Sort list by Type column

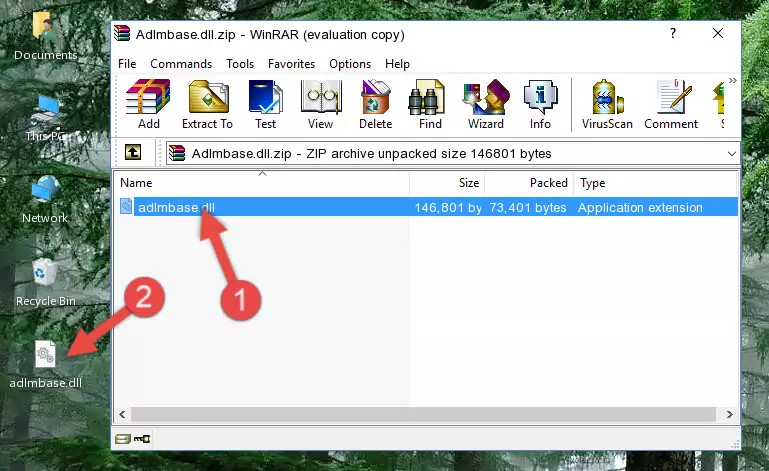pos(655,183)
